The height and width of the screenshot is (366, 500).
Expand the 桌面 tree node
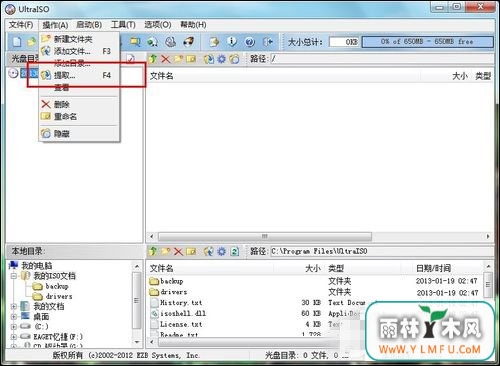[14, 316]
